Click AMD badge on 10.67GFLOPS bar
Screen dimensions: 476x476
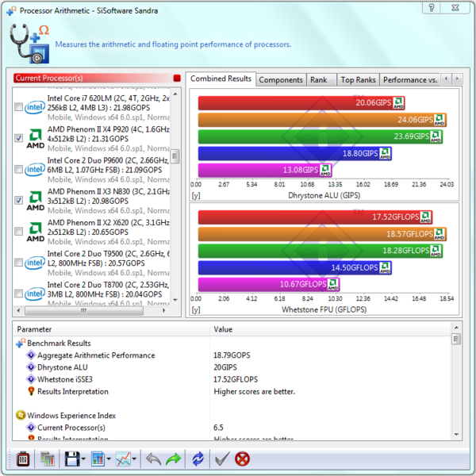click(x=333, y=285)
